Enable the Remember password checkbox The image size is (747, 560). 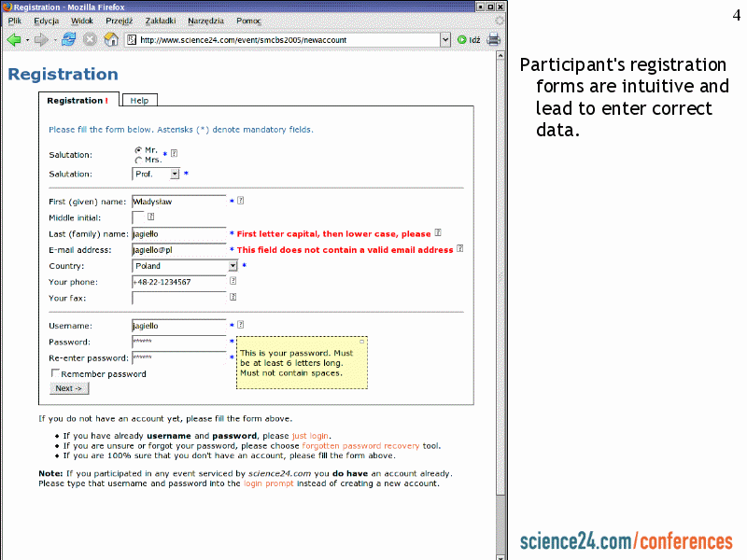tap(55, 373)
